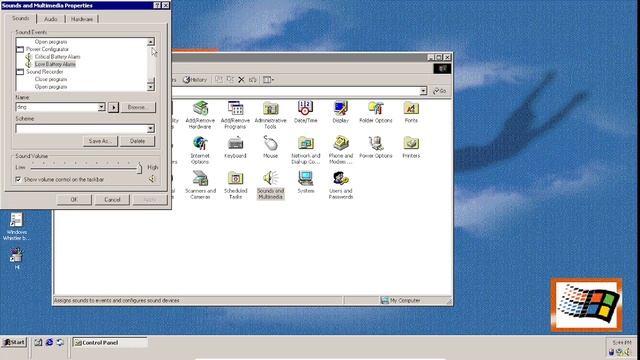
Task: Click the Browse button
Action: pos(138,107)
